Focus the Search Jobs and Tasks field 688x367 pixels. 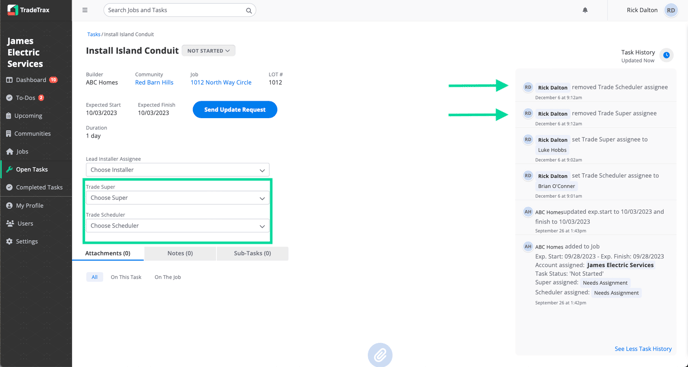179,10
